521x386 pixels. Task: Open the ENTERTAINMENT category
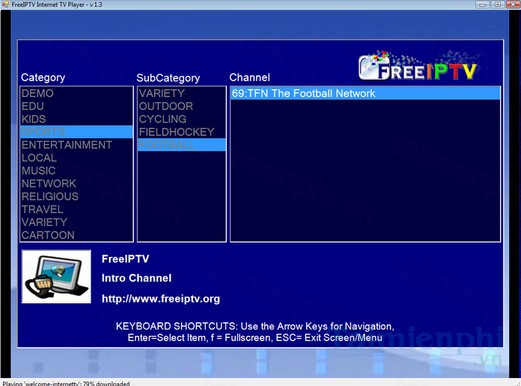pos(76,145)
